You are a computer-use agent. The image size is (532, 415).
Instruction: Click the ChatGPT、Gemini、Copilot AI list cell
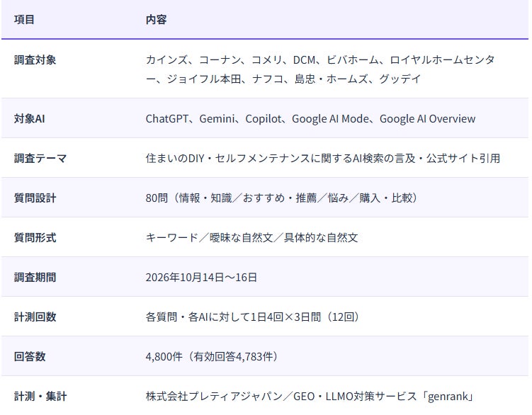310,119
